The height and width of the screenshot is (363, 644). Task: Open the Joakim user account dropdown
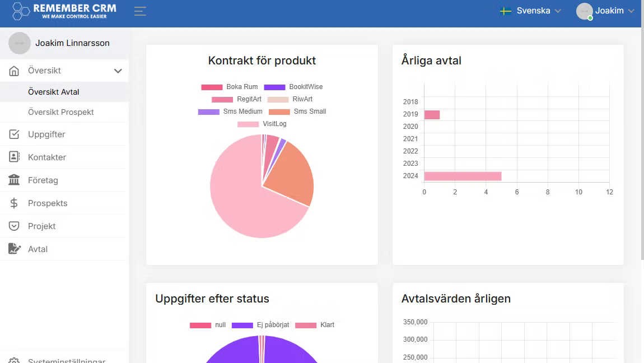[x=605, y=11]
